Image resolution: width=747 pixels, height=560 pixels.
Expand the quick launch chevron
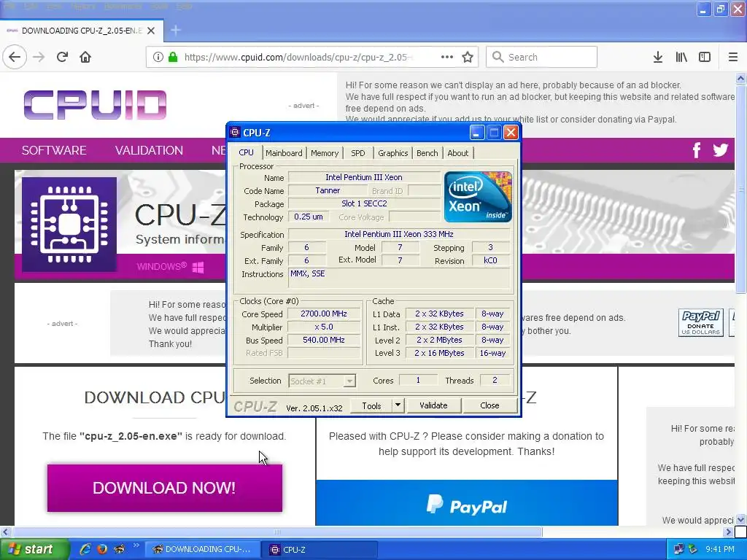click(136, 545)
